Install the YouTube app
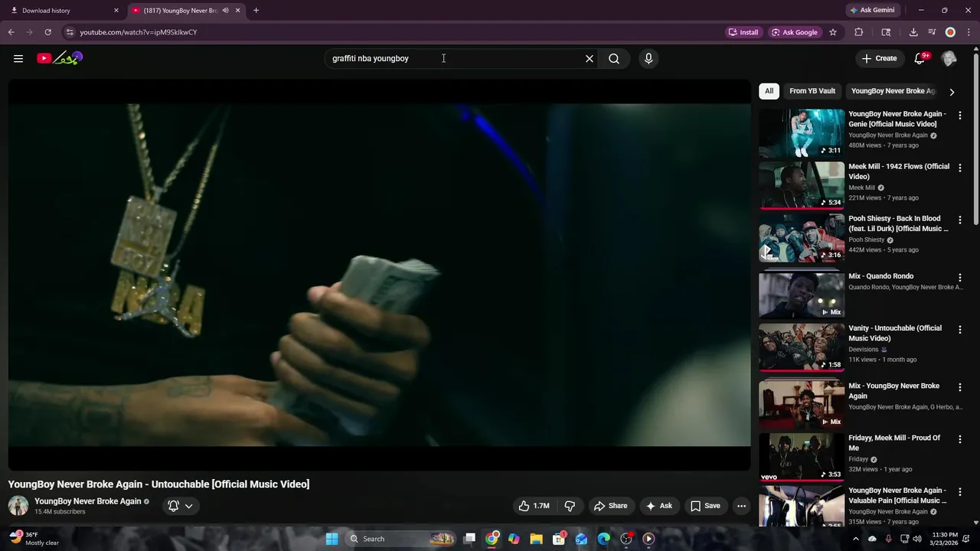This screenshot has height=551, width=980. [743, 32]
